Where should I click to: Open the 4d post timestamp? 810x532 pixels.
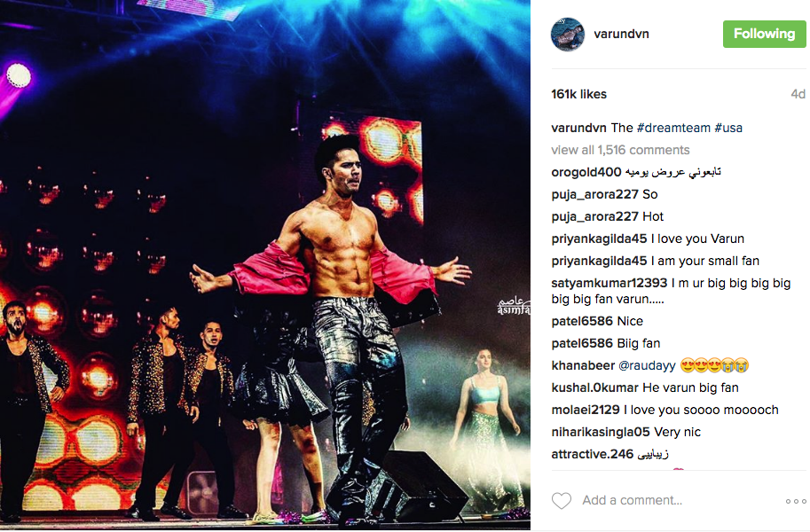tap(798, 94)
